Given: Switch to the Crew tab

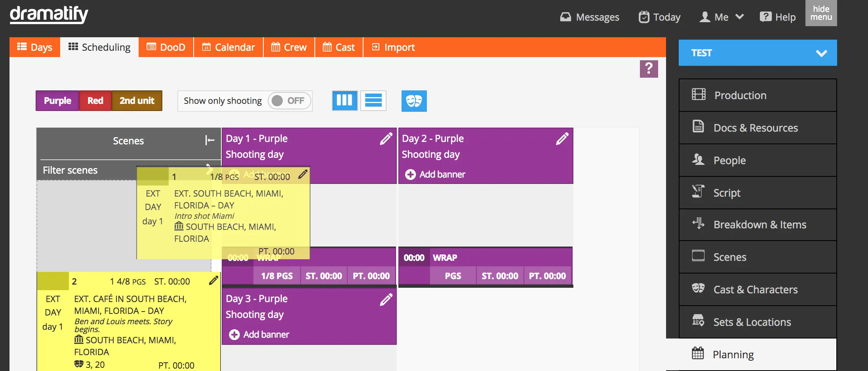Looking at the screenshot, I should (x=289, y=47).
